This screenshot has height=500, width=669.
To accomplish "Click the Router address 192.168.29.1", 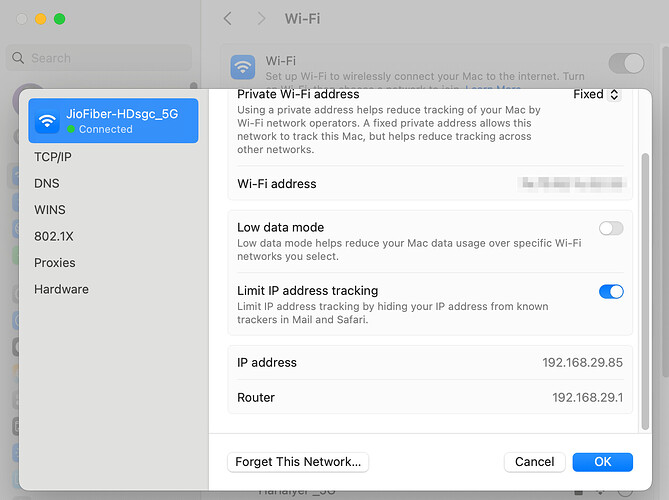I will (587, 398).
